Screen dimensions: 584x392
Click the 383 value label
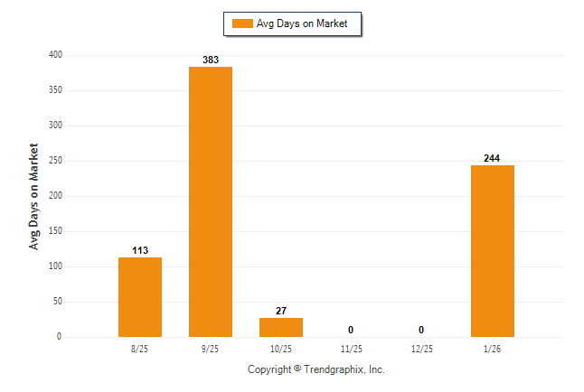[211, 60]
